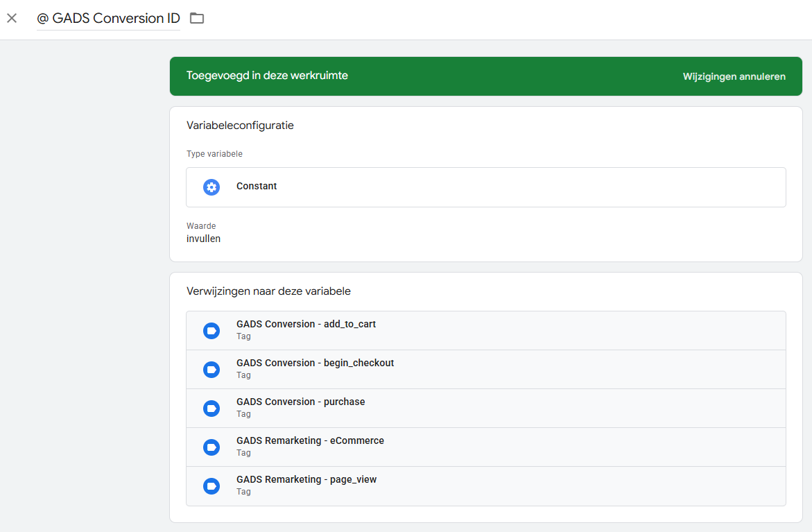Click the Variabeleconfiguratie heading
Viewport: 812px width, 532px height.
tap(240, 126)
